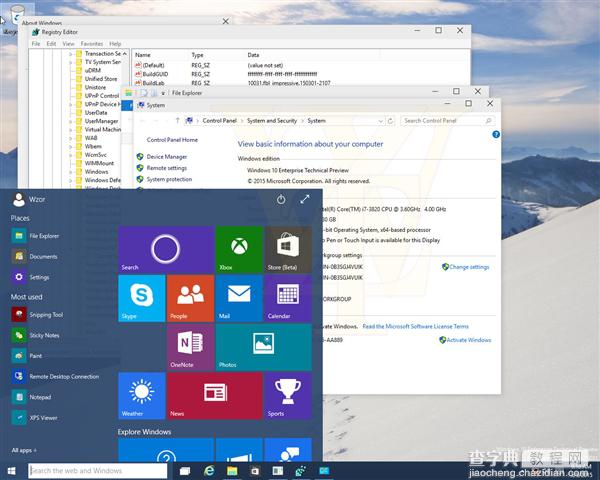The height and width of the screenshot is (480, 600).
Task: Open File Explorer taskbar icon
Action: click(232, 471)
